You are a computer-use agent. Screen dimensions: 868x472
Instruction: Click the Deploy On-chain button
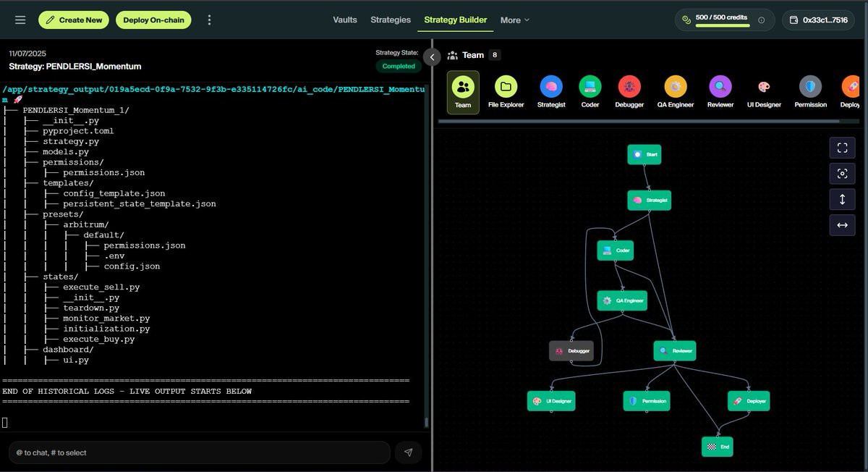(x=153, y=20)
